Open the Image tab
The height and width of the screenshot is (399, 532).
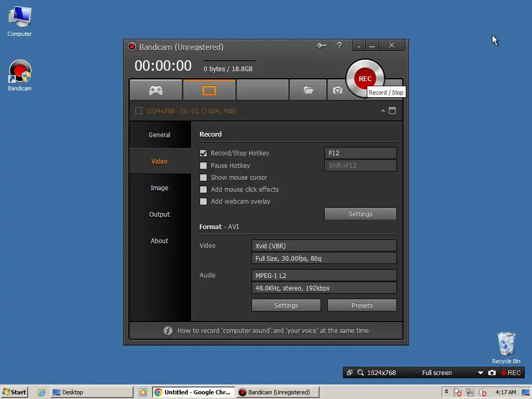tap(159, 188)
